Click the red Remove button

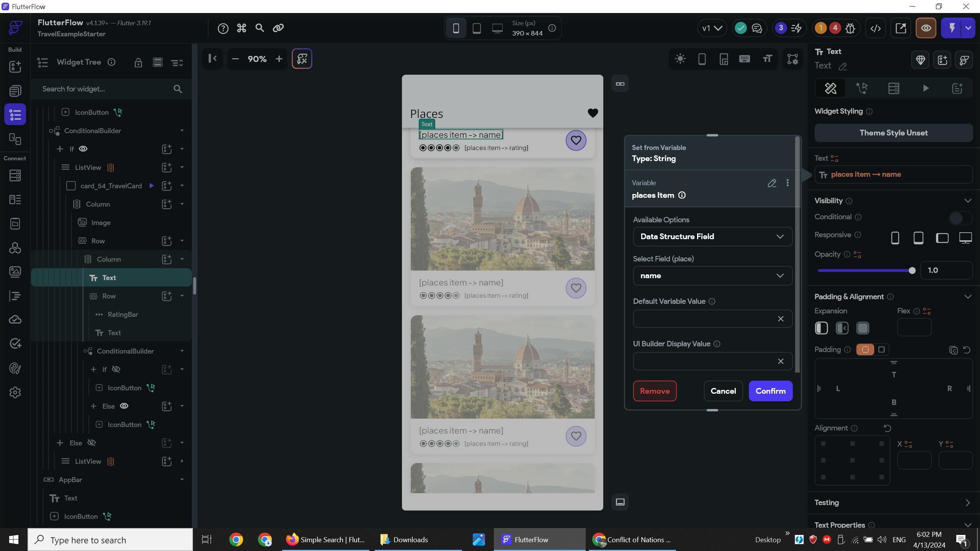[x=655, y=391]
